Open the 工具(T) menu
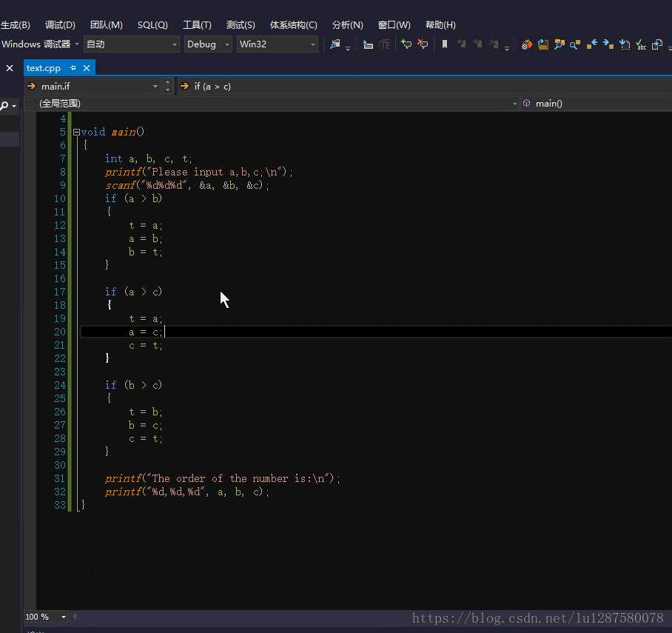 point(197,25)
